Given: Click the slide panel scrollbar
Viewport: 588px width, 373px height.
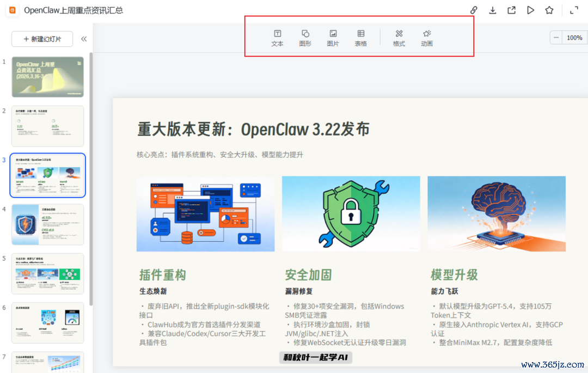Looking at the screenshot, I should (x=91, y=179).
